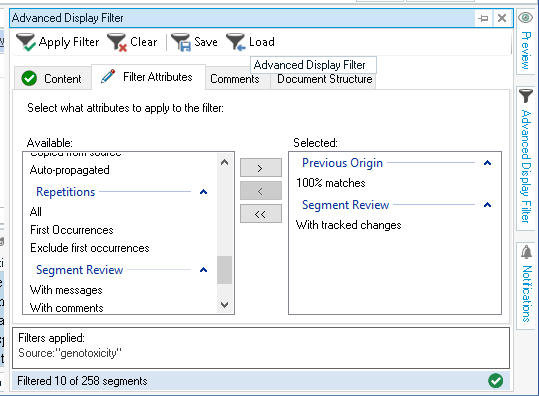Collapse the Repetitions group in Available
This screenshot has height=396, width=539.
click(204, 192)
